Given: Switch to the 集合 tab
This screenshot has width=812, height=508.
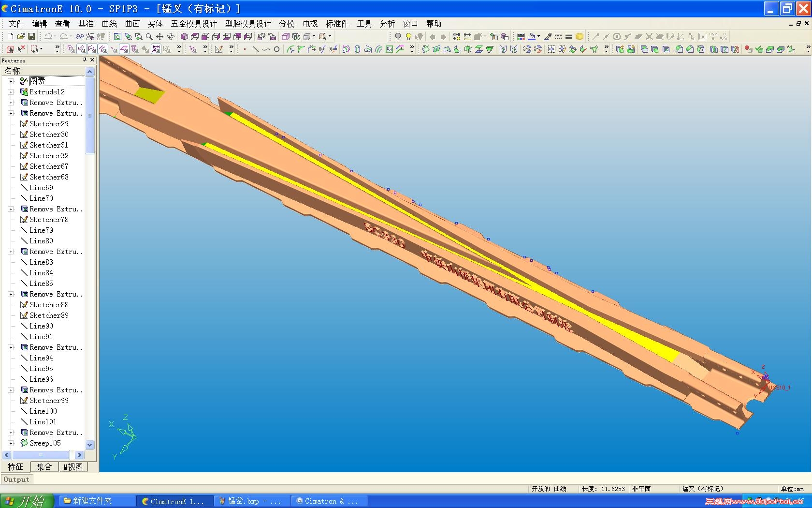Looking at the screenshot, I should tap(44, 467).
